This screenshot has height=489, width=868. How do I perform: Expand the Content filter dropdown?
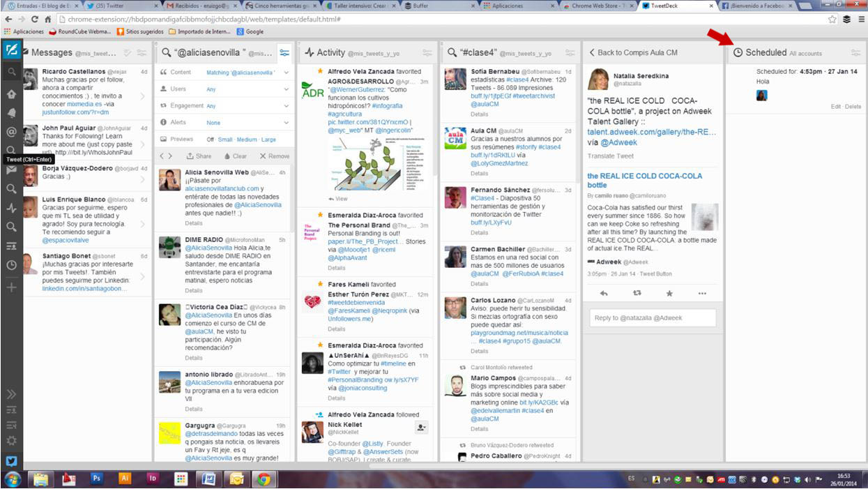286,72
